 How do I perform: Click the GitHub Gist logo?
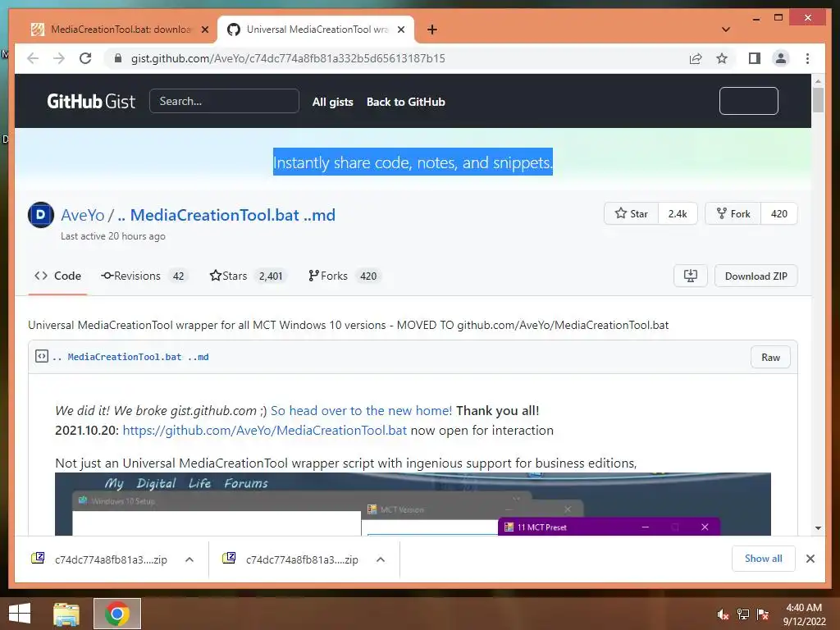tap(91, 101)
